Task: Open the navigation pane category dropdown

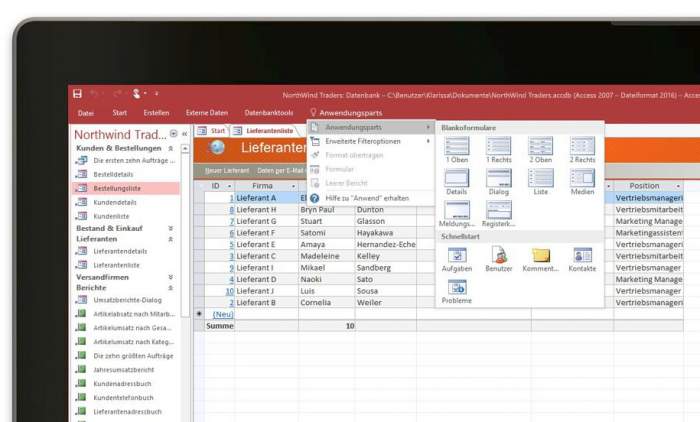Action: [174, 134]
